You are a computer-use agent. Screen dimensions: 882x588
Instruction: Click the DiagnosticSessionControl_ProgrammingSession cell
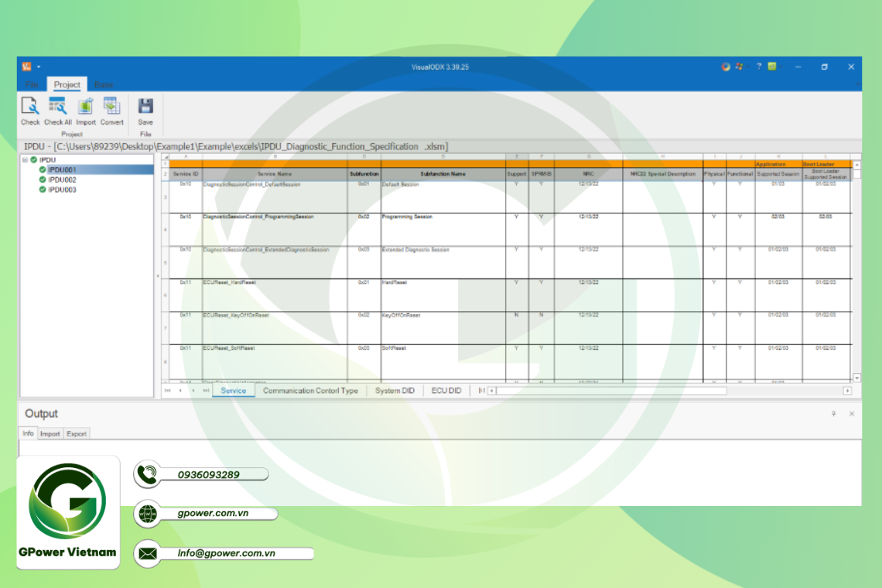pyautogui.click(x=275, y=230)
